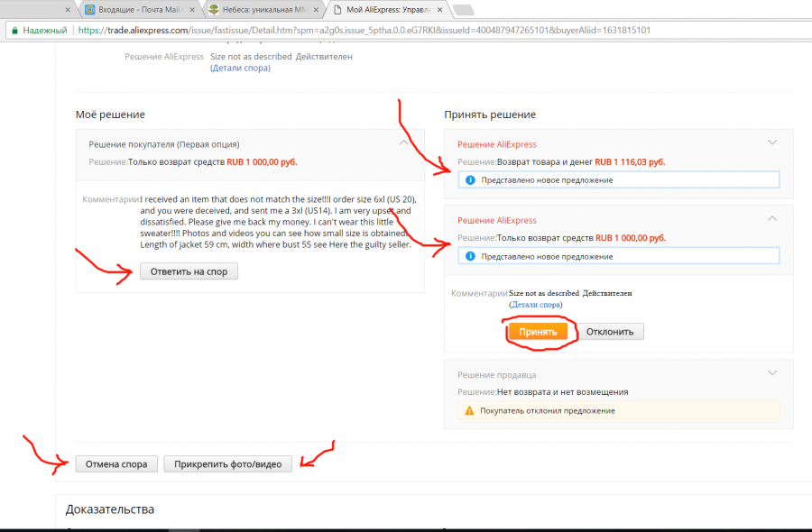Click the Решение AliExpress heading above Только возврат средств
812x532 pixels.
pyautogui.click(x=496, y=220)
